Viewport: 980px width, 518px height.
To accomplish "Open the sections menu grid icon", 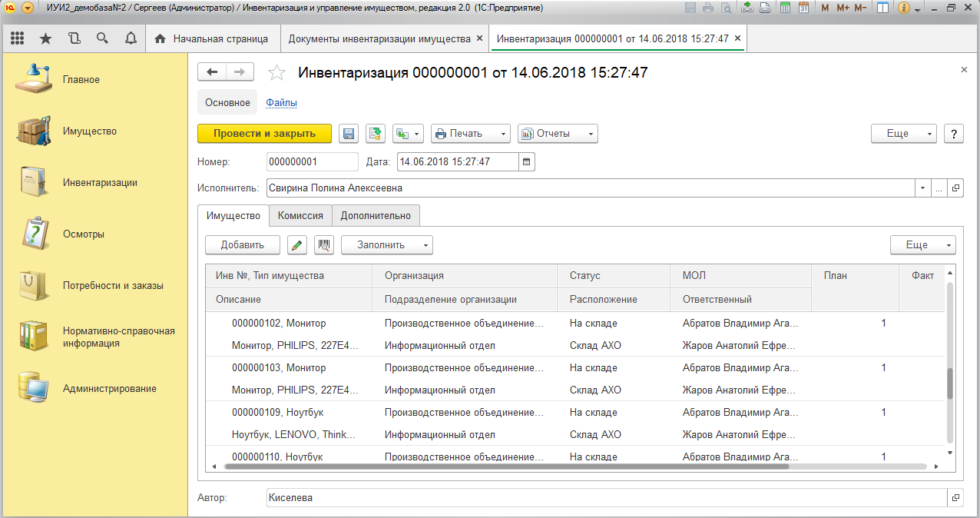I will coord(17,38).
